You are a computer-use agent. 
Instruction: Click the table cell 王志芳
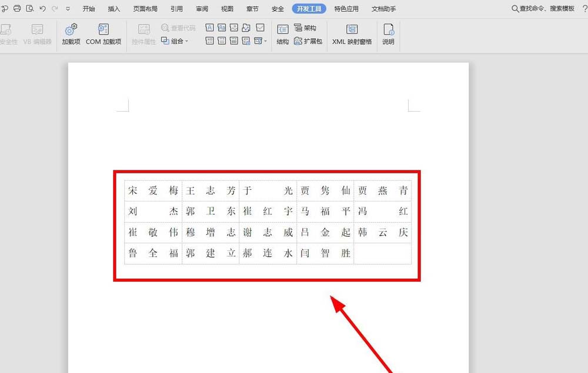[211, 191]
